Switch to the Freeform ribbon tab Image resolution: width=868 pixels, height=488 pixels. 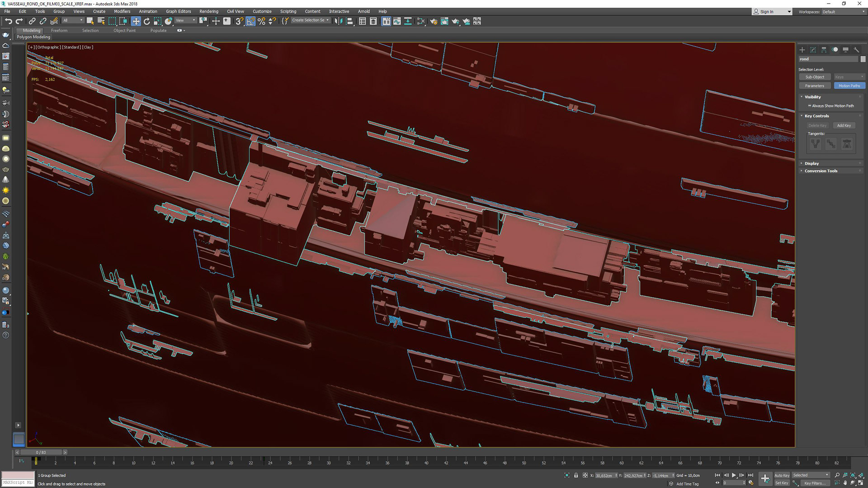(59, 31)
